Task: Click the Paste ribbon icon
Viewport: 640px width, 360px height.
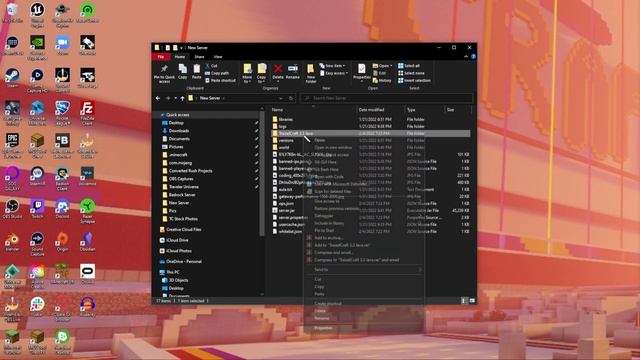Action: pyautogui.click(x=196, y=71)
